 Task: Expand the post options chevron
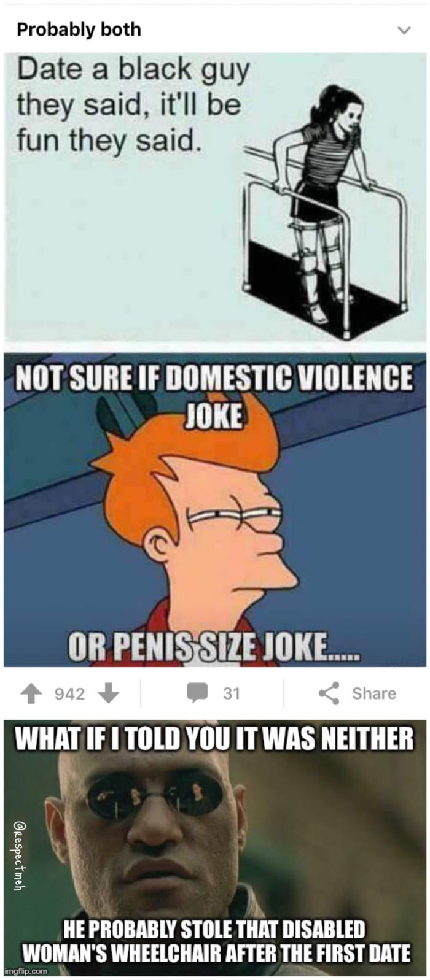coord(404,29)
